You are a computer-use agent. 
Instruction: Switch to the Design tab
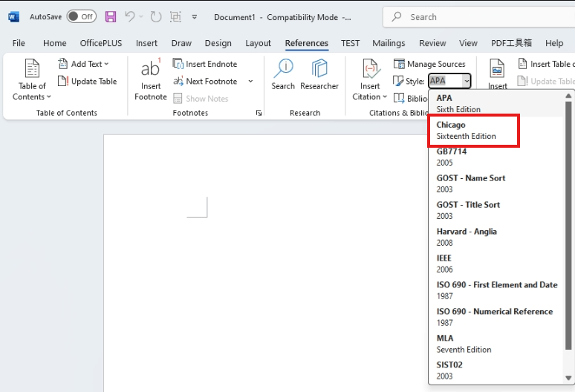pos(218,43)
